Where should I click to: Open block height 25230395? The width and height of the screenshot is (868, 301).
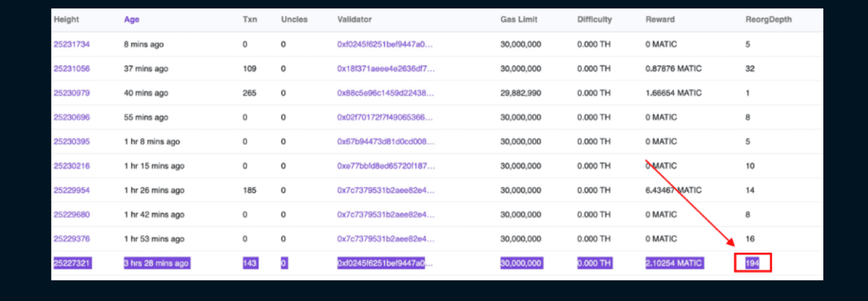pyautogui.click(x=72, y=141)
